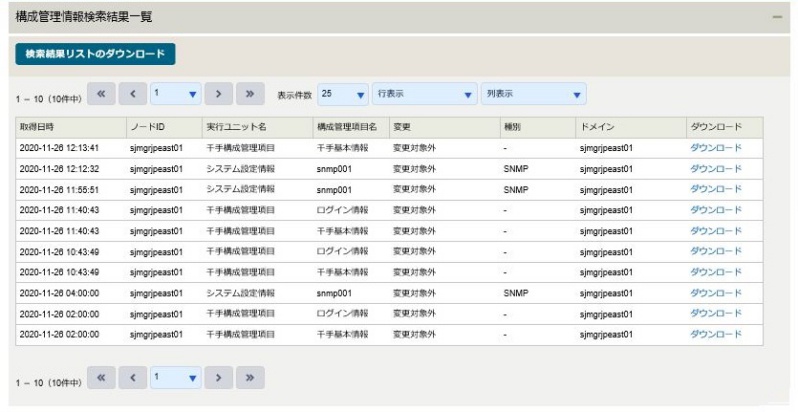Download the 04:00:00 row entry
The width and height of the screenshot is (798, 412).
(x=716, y=293)
